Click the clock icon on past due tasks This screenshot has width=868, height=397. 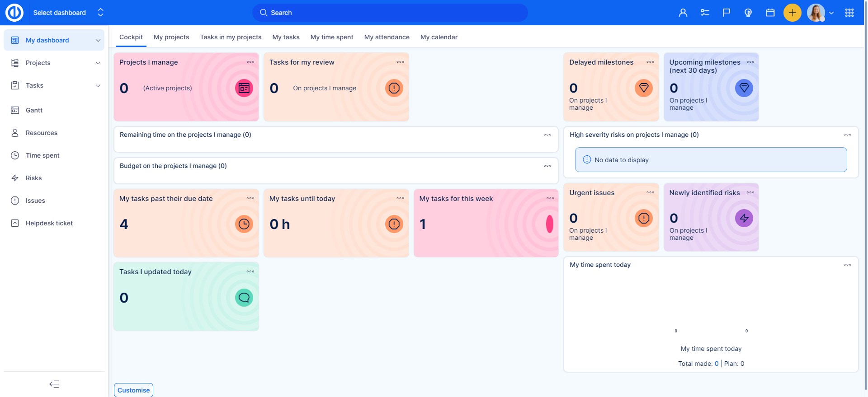(244, 224)
